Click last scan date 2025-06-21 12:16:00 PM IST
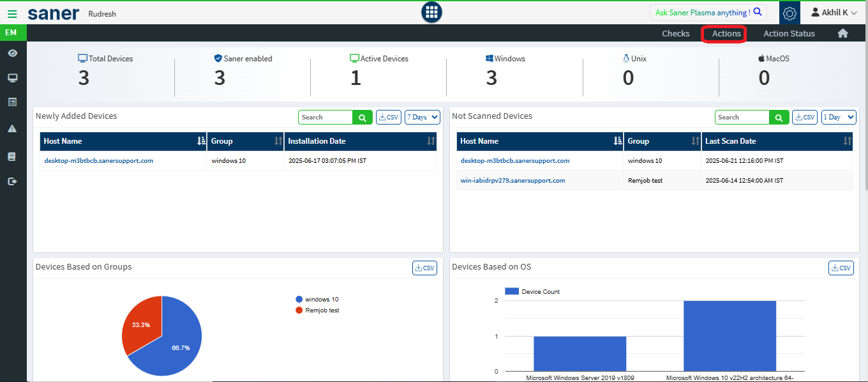Screen dimensions: 868x382 [744, 160]
